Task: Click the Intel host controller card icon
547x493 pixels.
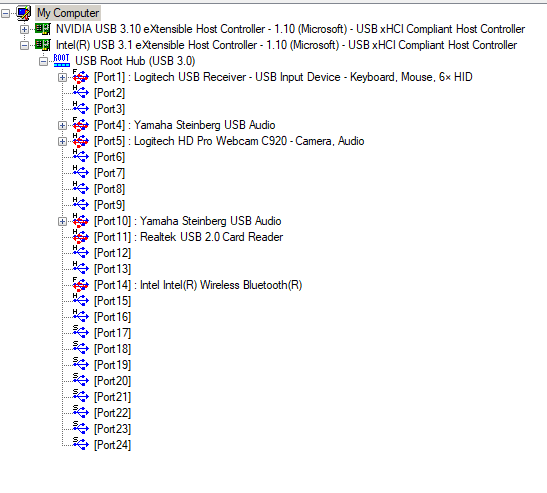Action: [x=43, y=45]
